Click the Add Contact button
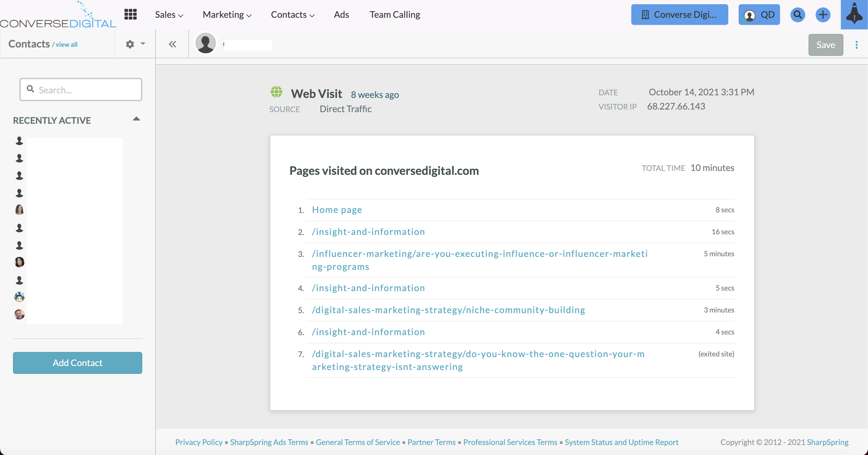This screenshot has height=455, width=868. 78,363
